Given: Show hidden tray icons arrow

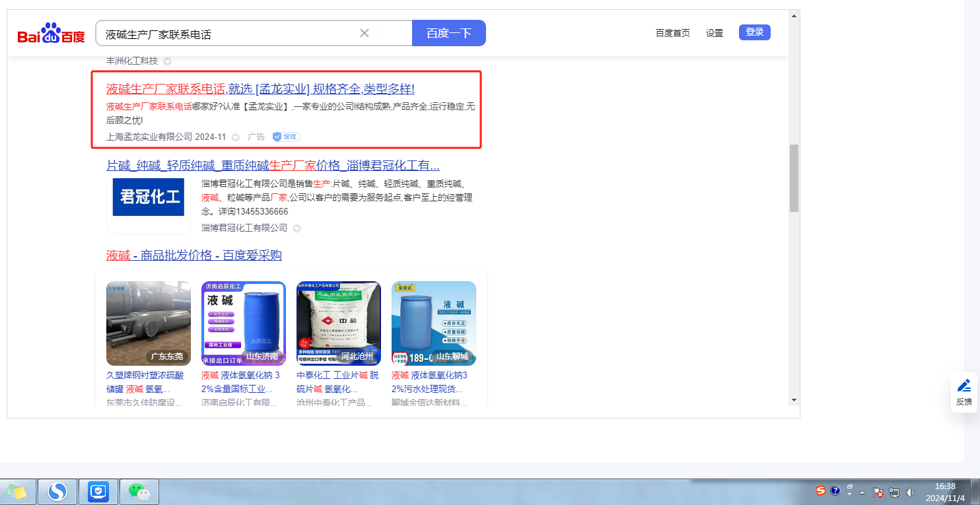Looking at the screenshot, I should (x=862, y=492).
